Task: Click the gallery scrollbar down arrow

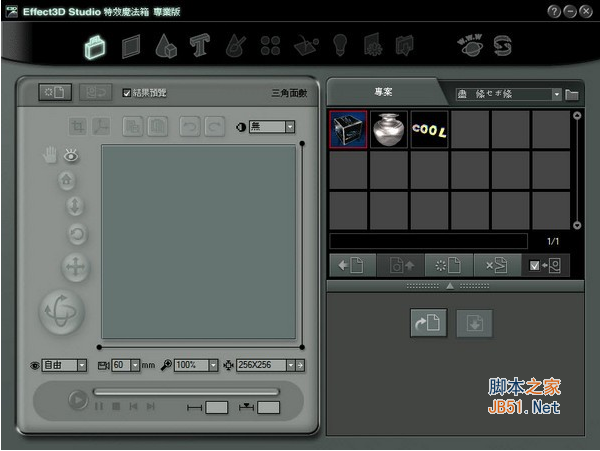Action: pos(577,225)
